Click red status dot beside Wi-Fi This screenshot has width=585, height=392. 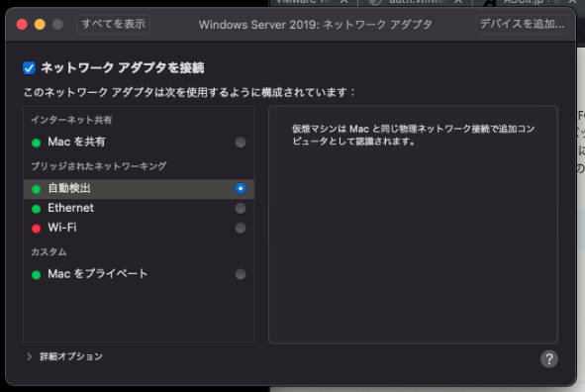[x=37, y=229]
